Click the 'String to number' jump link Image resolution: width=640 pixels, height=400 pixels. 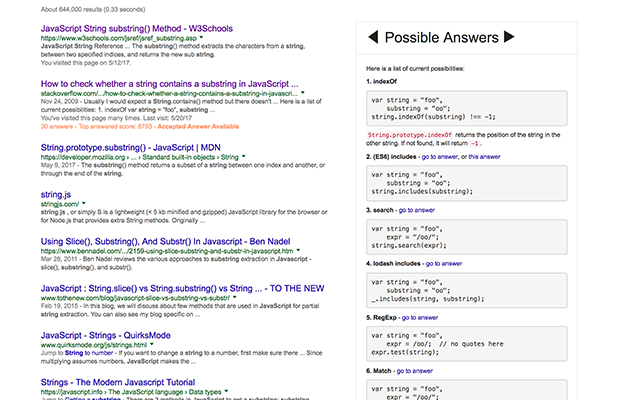[89, 353]
